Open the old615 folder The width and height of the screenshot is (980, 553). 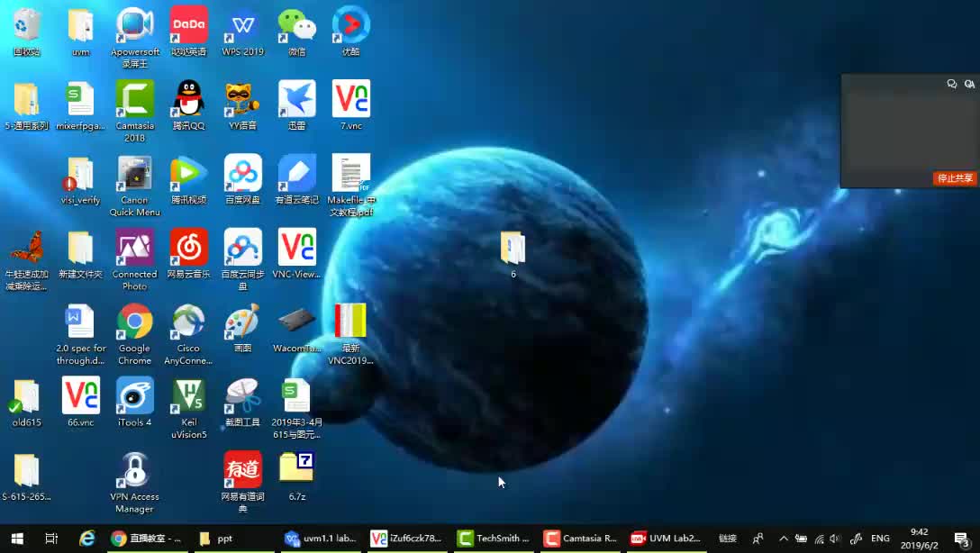[26, 402]
